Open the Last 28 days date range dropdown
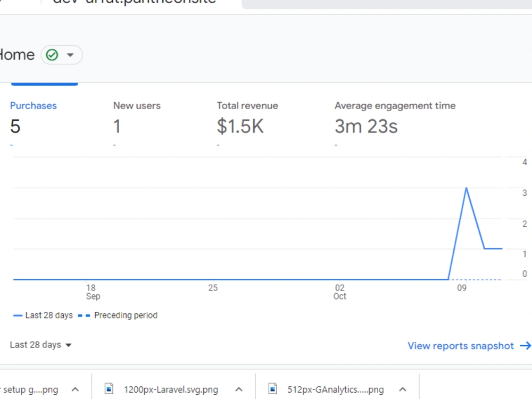Viewport: 532px width, 399px height. pyautogui.click(x=40, y=345)
